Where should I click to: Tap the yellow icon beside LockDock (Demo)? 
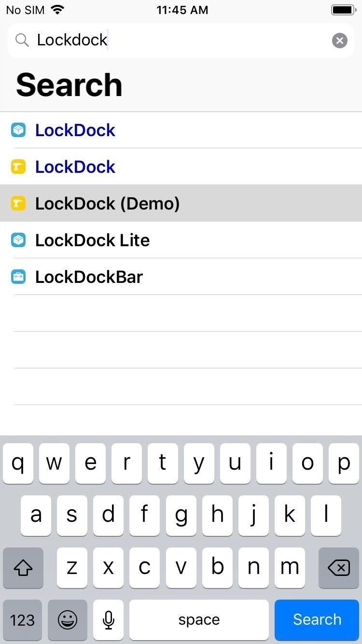click(x=18, y=203)
